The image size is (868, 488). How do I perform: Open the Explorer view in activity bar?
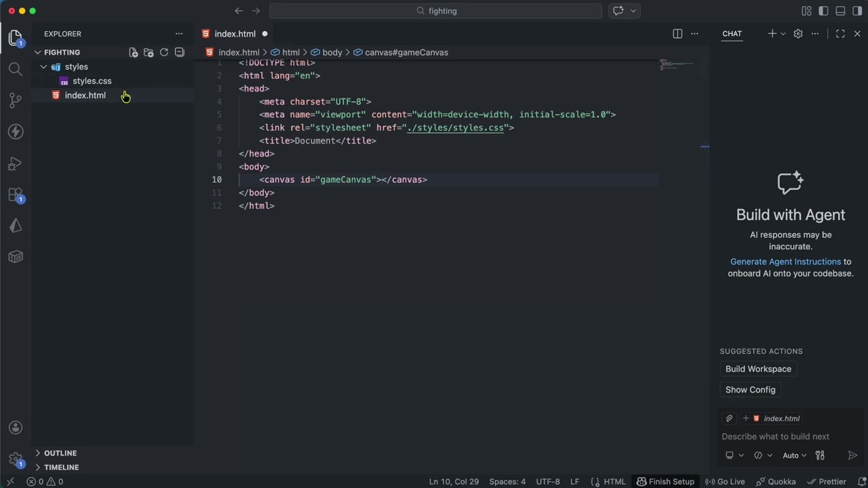pyautogui.click(x=16, y=38)
